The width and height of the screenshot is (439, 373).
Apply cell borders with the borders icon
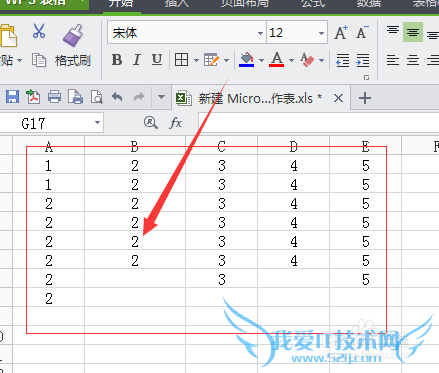coord(181,60)
